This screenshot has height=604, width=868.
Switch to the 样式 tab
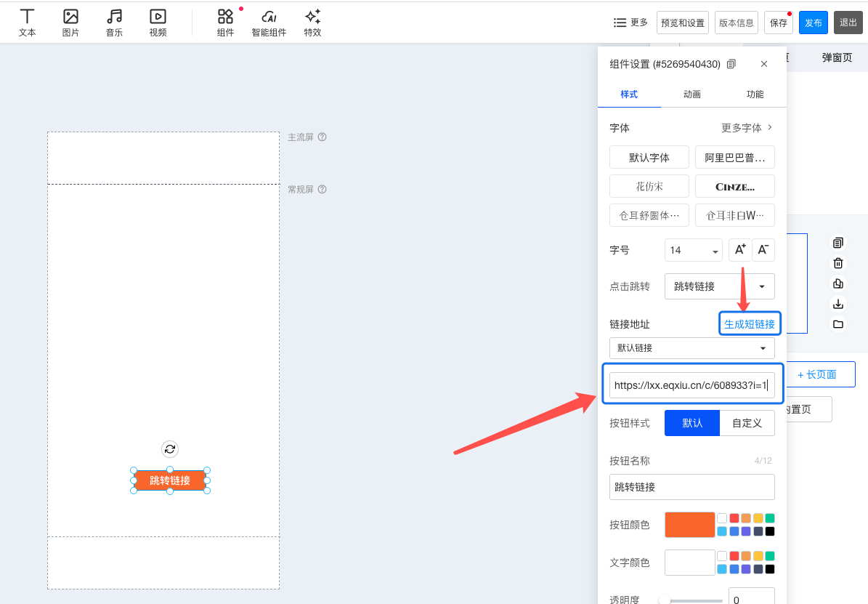[629, 94]
